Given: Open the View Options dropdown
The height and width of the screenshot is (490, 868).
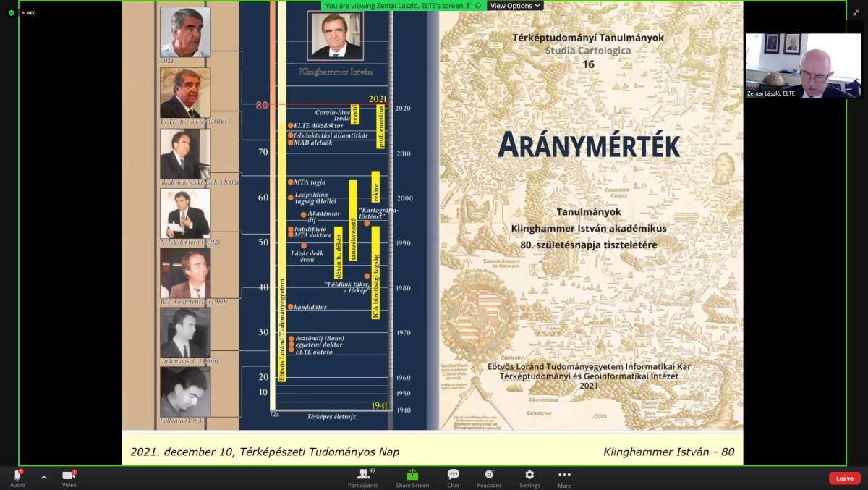Looking at the screenshot, I should click(x=515, y=6).
